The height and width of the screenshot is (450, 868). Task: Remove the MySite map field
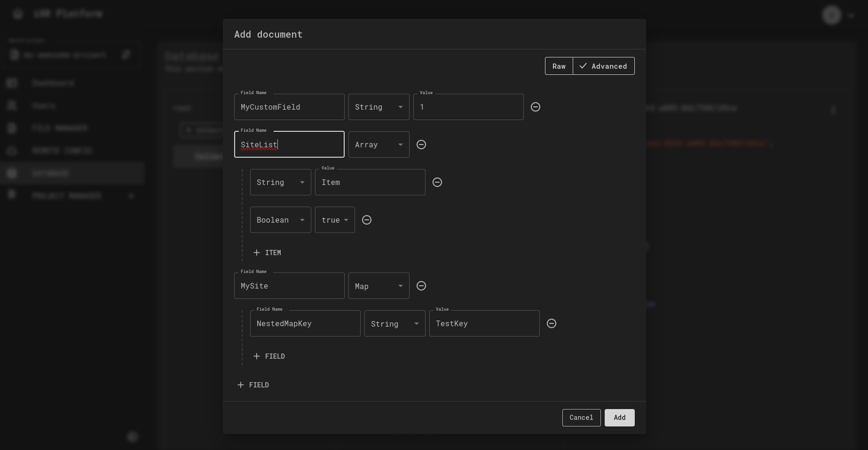coord(421,286)
